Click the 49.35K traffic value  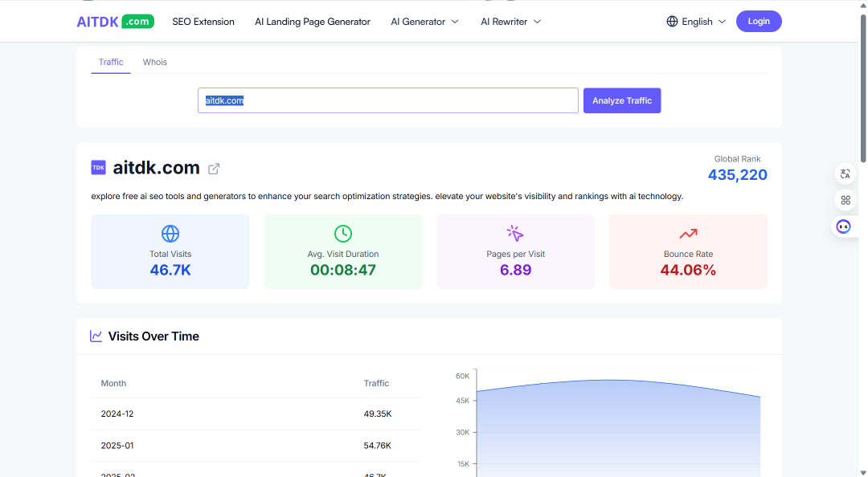coord(378,414)
